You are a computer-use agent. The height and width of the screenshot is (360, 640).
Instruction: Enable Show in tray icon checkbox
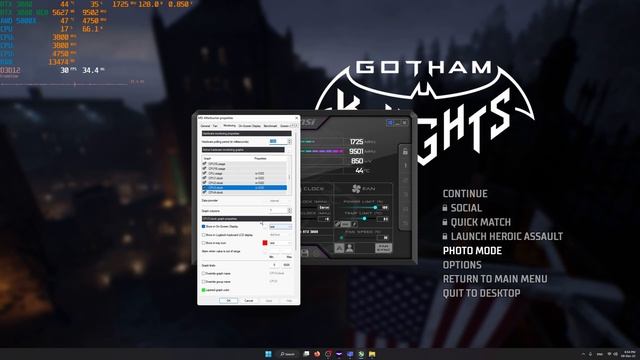pyautogui.click(x=203, y=243)
